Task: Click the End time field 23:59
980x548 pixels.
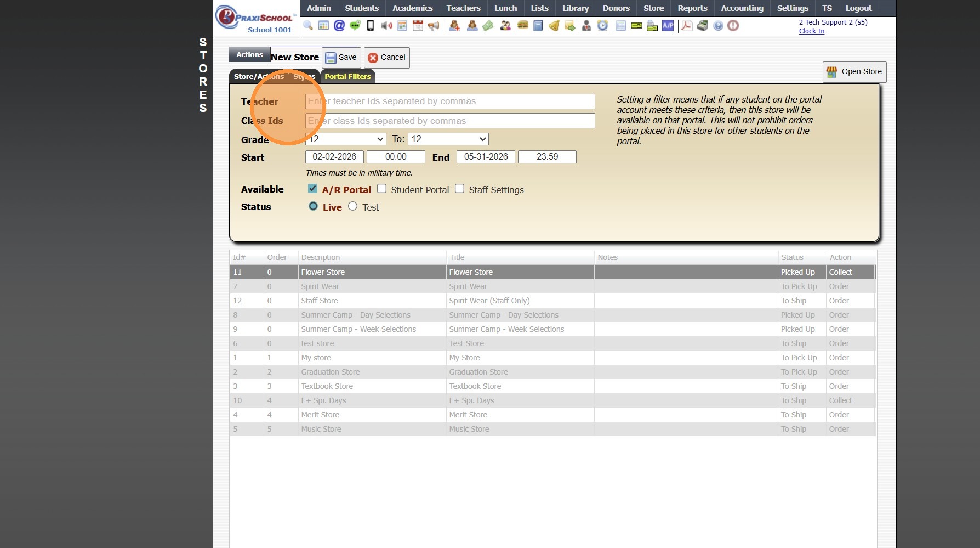Action: tap(547, 157)
